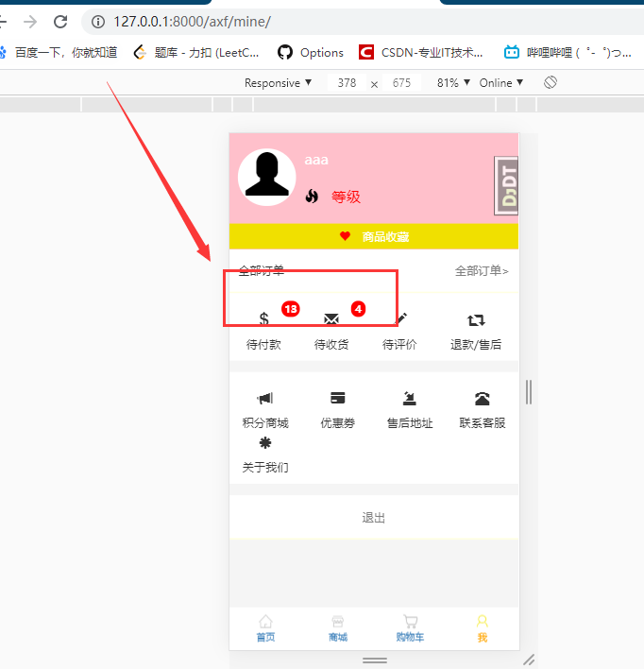Screen dimensions: 644x669
Task: Click the credit card 优惠券 icon
Action: [338, 398]
